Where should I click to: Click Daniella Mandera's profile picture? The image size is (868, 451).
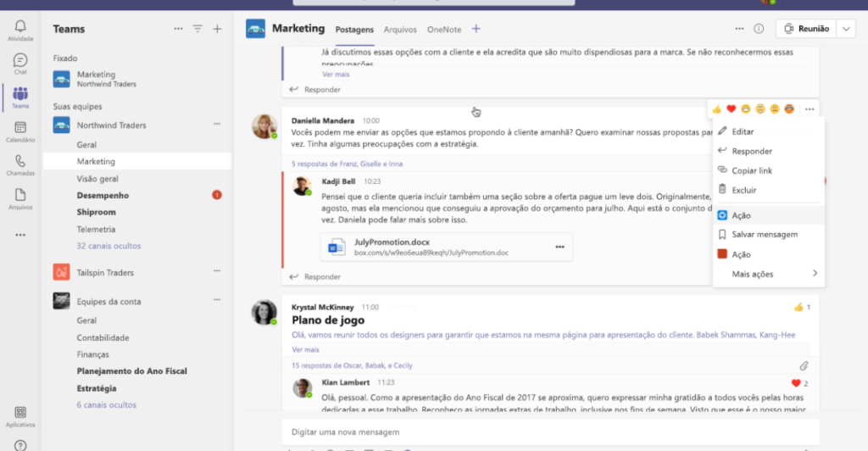click(264, 126)
